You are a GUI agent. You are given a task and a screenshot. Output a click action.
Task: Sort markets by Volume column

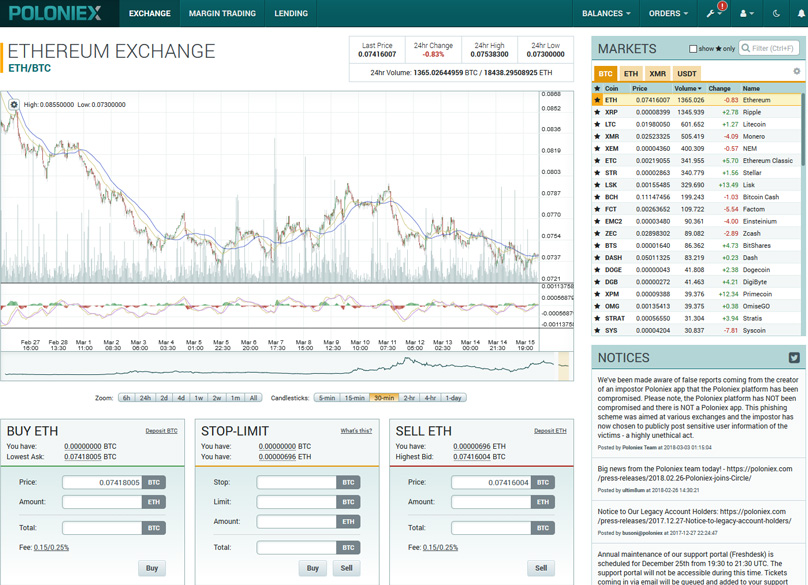[x=688, y=88]
